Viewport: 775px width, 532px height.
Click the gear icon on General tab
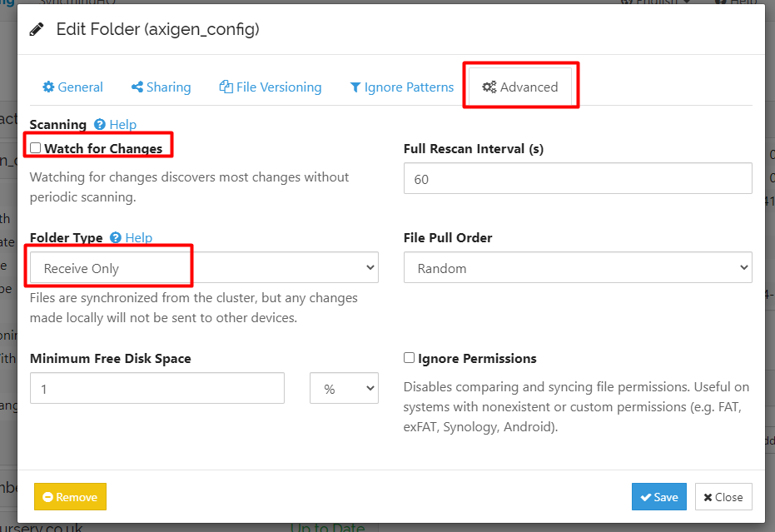[48, 87]
